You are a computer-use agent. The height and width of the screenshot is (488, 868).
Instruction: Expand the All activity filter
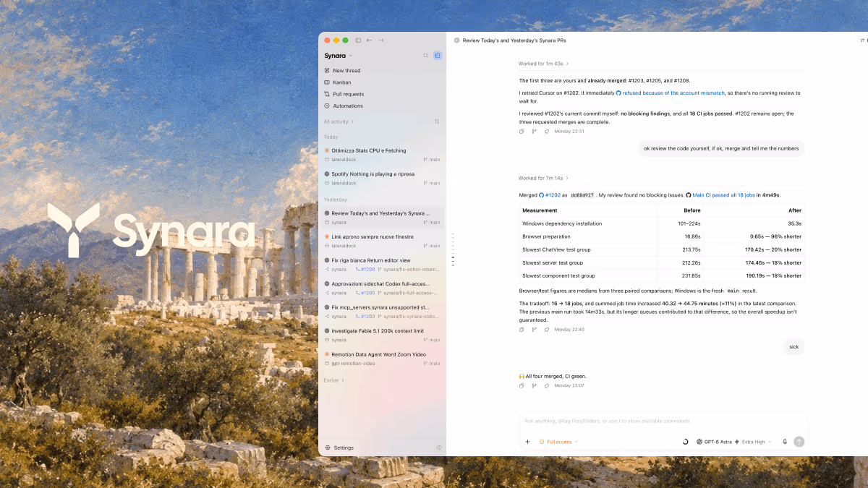(x=339, y=121)
